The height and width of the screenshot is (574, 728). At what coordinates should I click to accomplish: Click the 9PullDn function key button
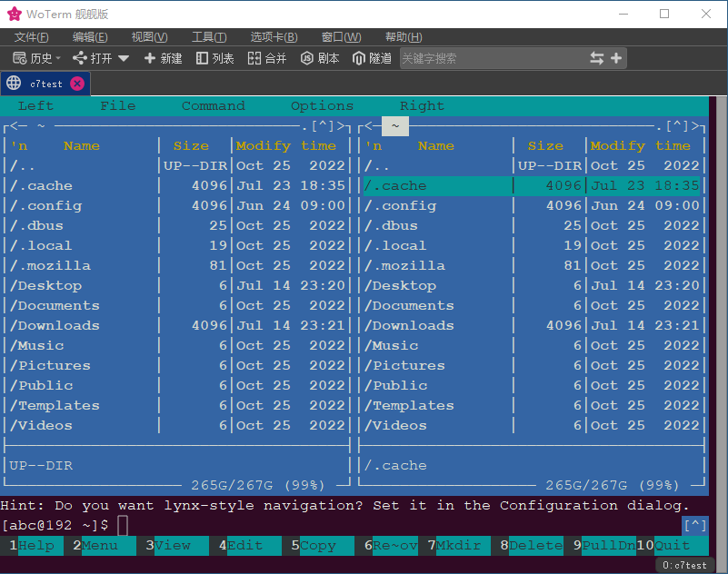[604, 545]
